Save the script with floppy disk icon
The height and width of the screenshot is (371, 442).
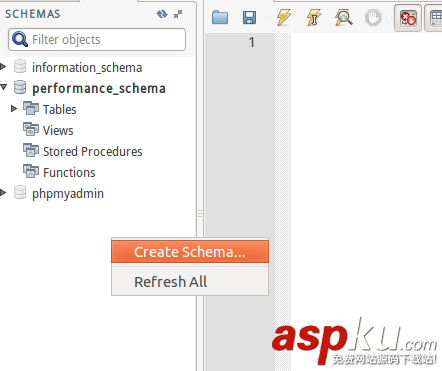249,17
